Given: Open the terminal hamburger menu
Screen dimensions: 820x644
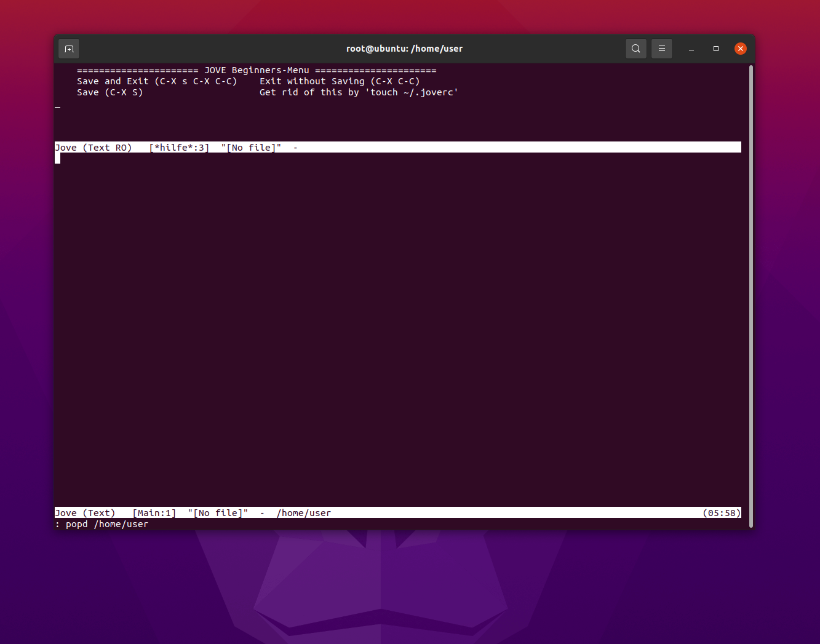Looking at the screenshot, I should click(x=662, y=48).
